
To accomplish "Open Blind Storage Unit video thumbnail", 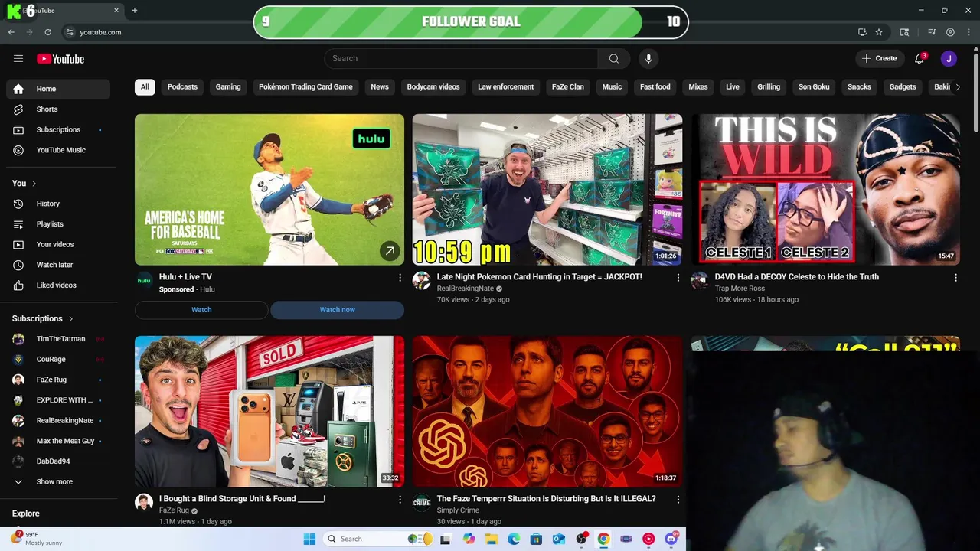I will click(x=269, y=412).
